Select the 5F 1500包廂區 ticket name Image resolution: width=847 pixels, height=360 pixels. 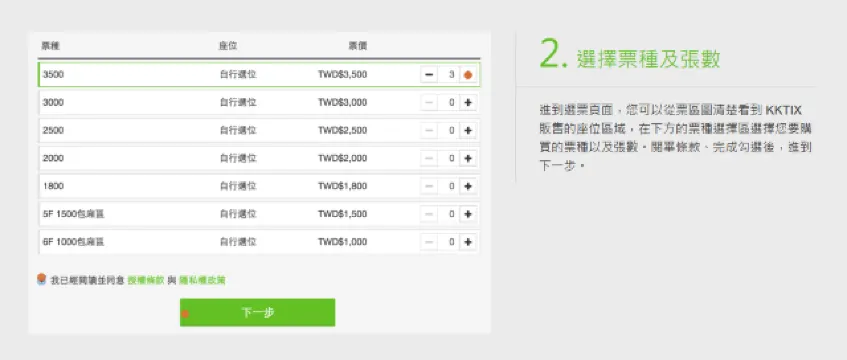[73, 214]
